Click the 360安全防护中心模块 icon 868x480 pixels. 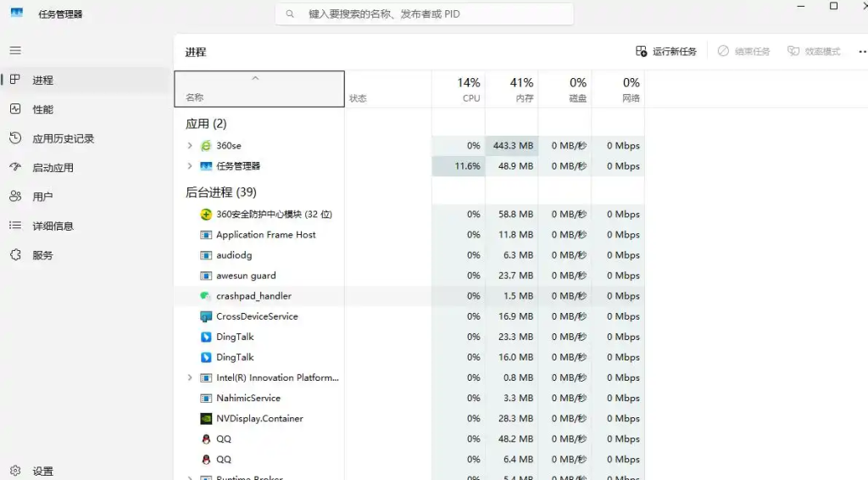click(206, 215)
